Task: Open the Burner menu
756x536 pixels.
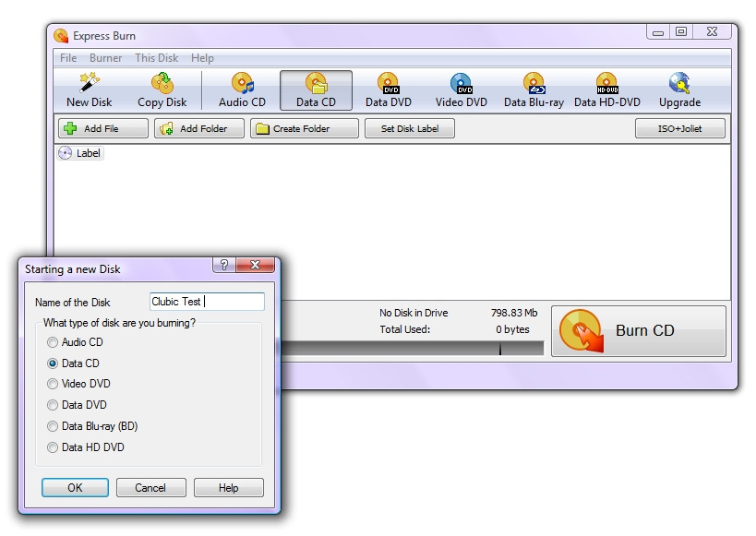Action: pos(105,58)
